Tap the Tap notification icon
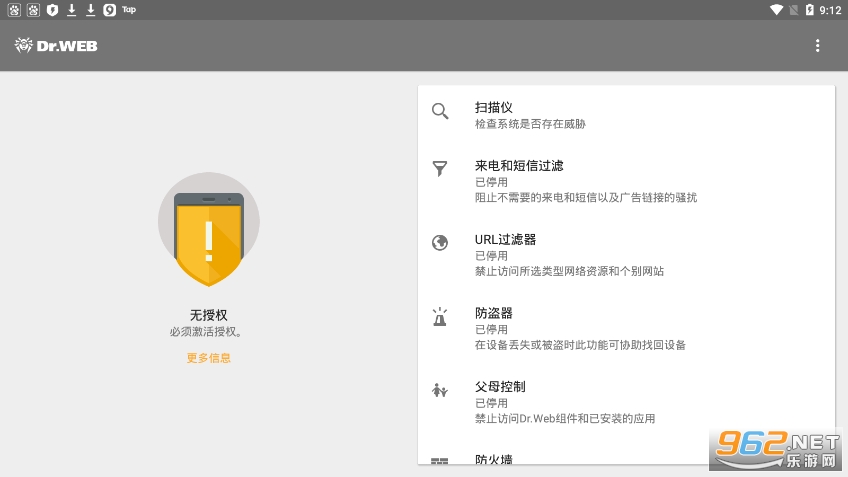848x477 pixels. (129, 9)
